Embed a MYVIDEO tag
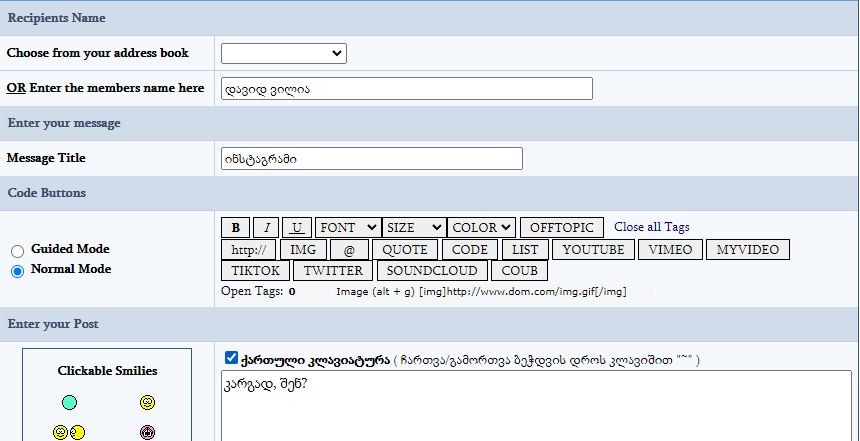Viewport: 860px width, 441px height. pos(748,250)
